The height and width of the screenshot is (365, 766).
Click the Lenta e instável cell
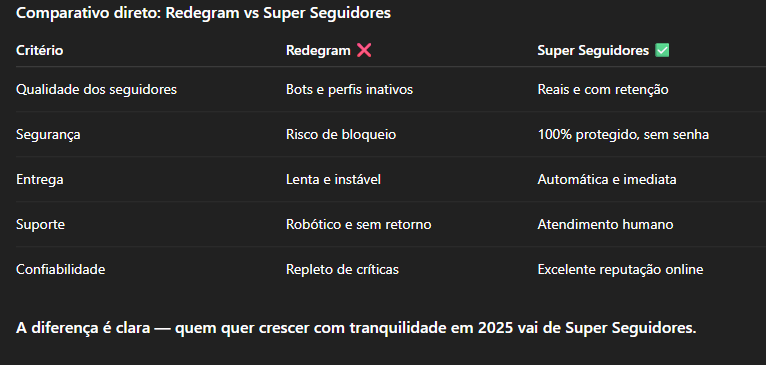pos(333,179)
